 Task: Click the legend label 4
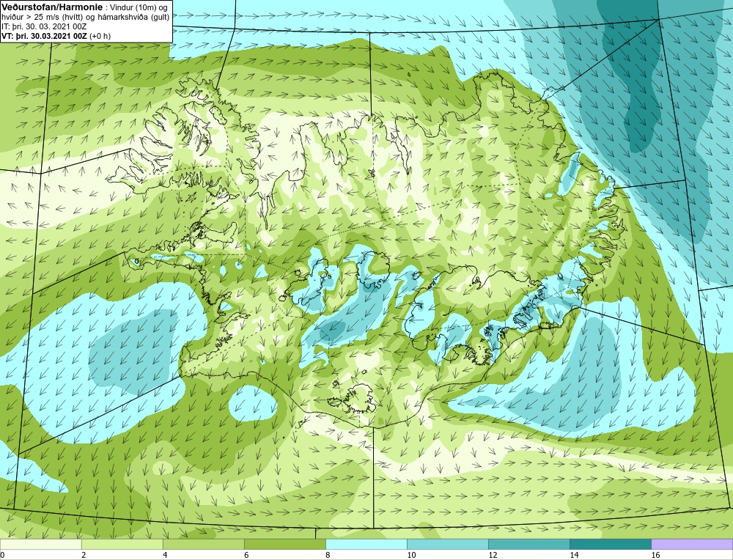[x=165, y=555]
